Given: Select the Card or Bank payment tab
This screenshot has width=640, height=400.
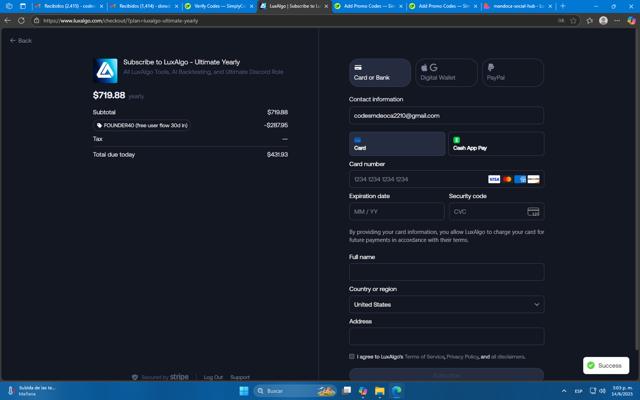Looking at the screenshot, I should pos(380,72).
